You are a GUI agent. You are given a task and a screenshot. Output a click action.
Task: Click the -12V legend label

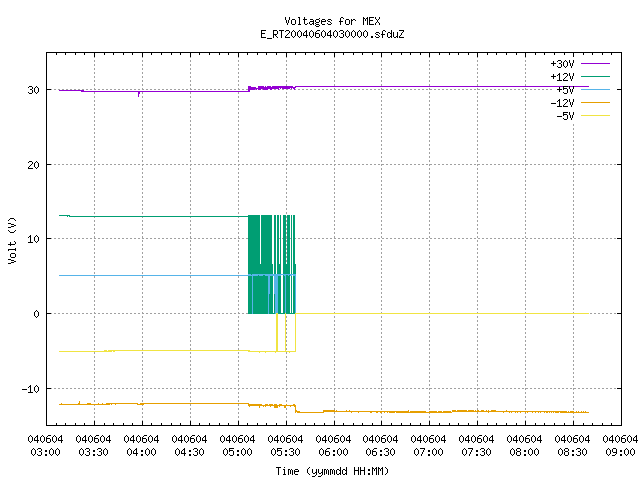[562, 103]
